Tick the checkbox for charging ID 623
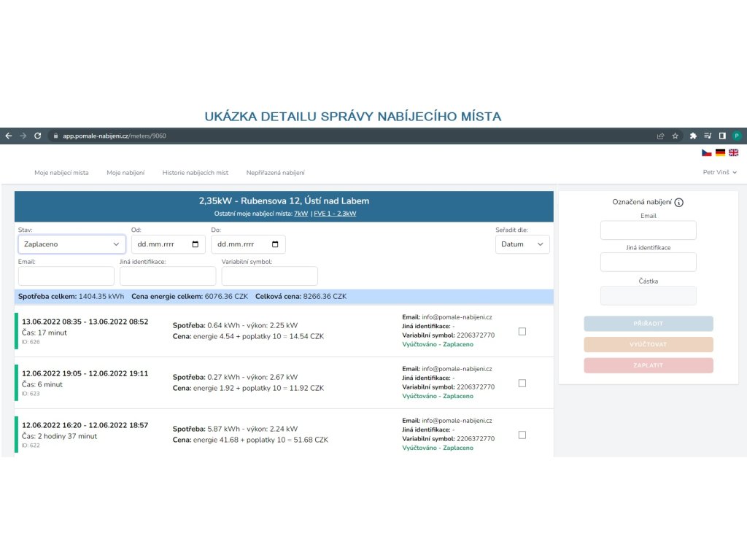 click(522, 383)
